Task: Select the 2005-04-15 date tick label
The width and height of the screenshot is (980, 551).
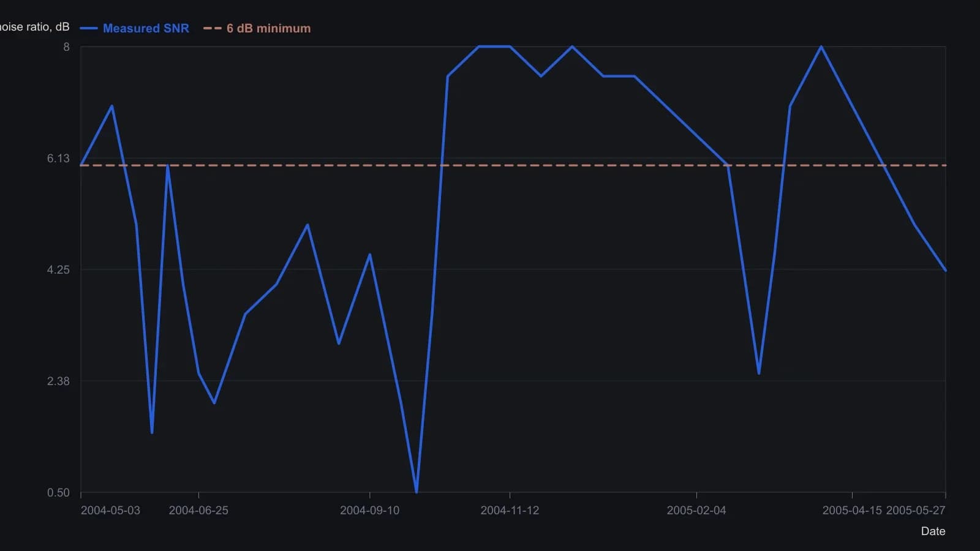Action: point(852,511)
